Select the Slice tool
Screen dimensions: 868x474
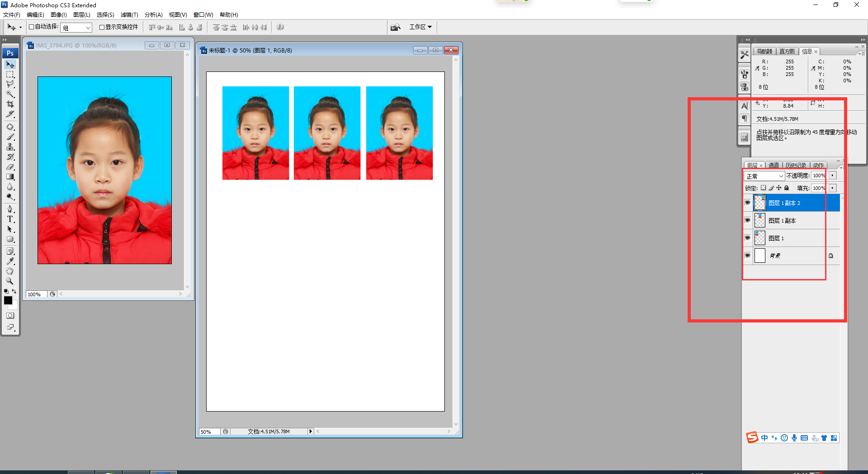10,114
